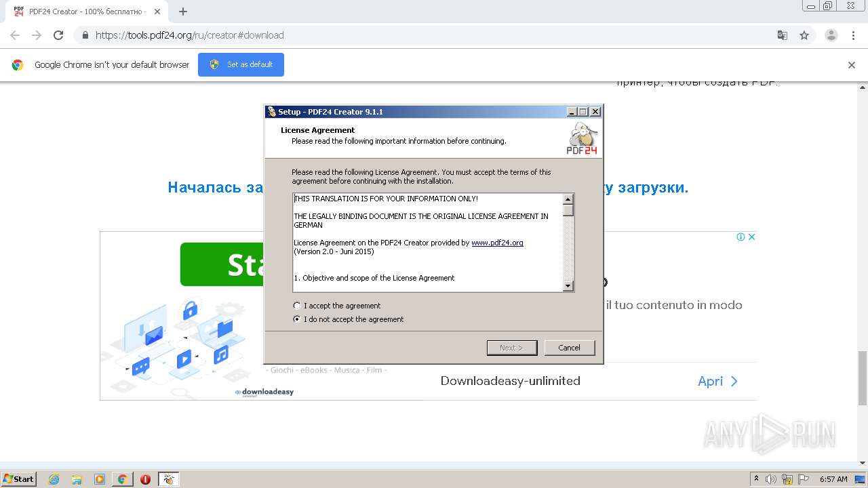
Task: Cancel the PDF24 setup
Action: pos(570,348)
